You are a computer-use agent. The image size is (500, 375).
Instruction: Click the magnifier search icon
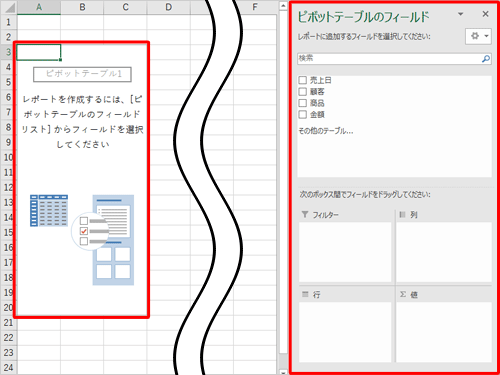(486, 59)
